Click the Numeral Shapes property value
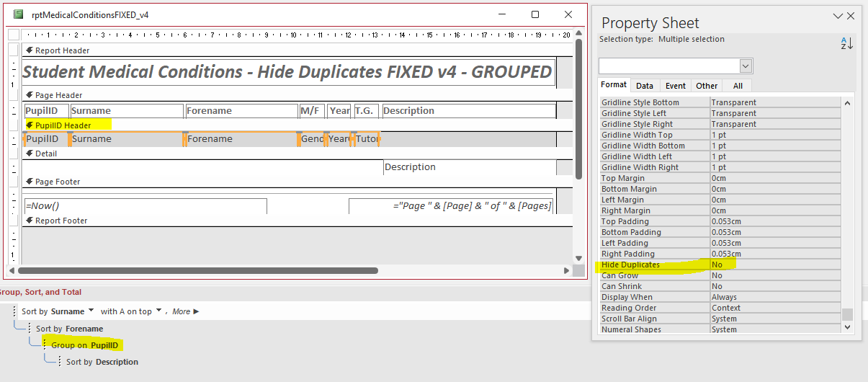Screen dimensions: 868x382 coord(775,330)
